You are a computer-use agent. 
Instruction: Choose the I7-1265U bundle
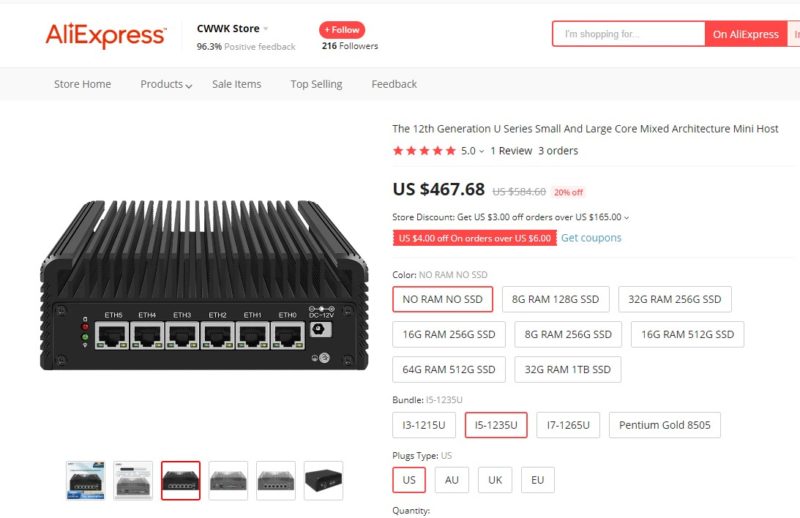pos(568,425)
